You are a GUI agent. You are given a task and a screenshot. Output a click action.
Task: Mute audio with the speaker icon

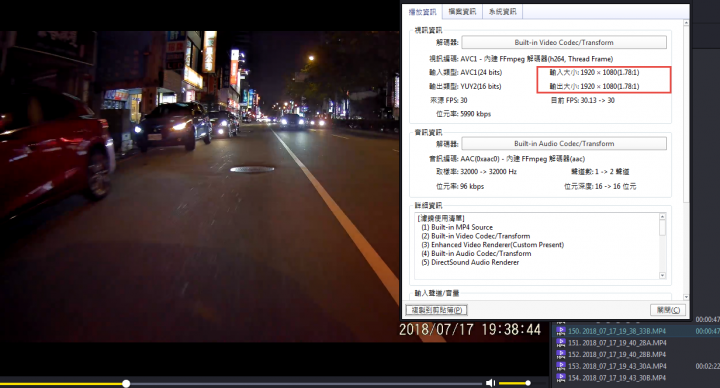pyautogui.click(x=490, y=383)
